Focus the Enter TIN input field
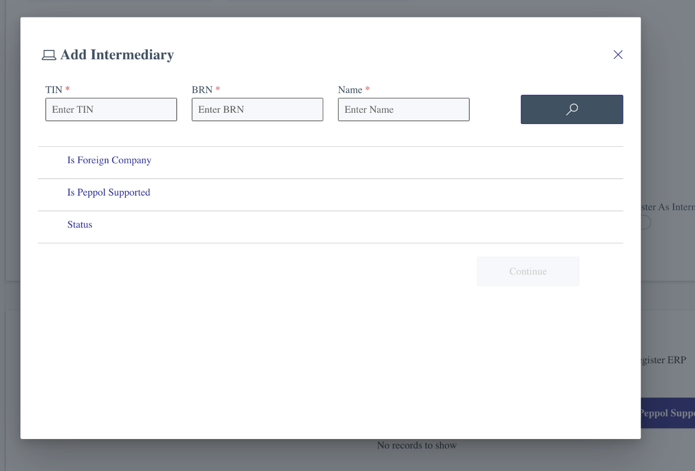Image resolution: width=695 pixels, height=471 pixels. pyautogui.click(x=111, y=109)
